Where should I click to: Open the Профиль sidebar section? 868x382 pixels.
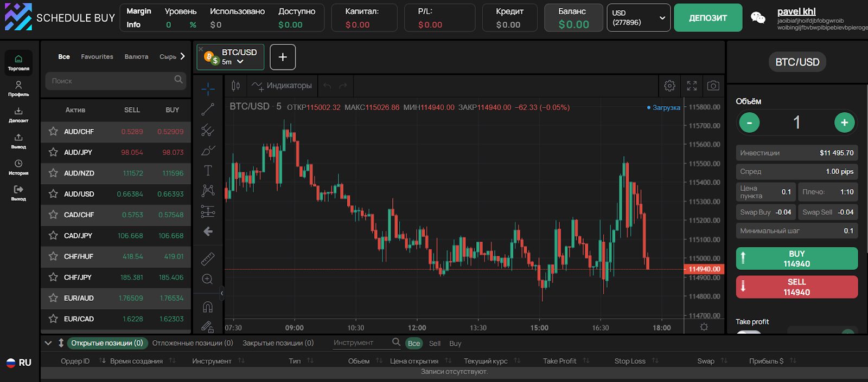(x=18, y=89)
